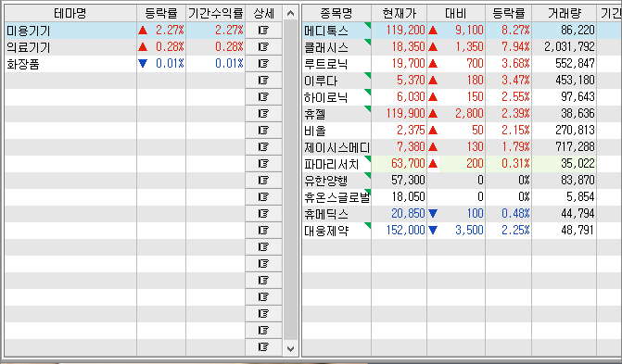The image size is (622, 364).
Task: Select stock 파마리서치
Action: (331, 164)
